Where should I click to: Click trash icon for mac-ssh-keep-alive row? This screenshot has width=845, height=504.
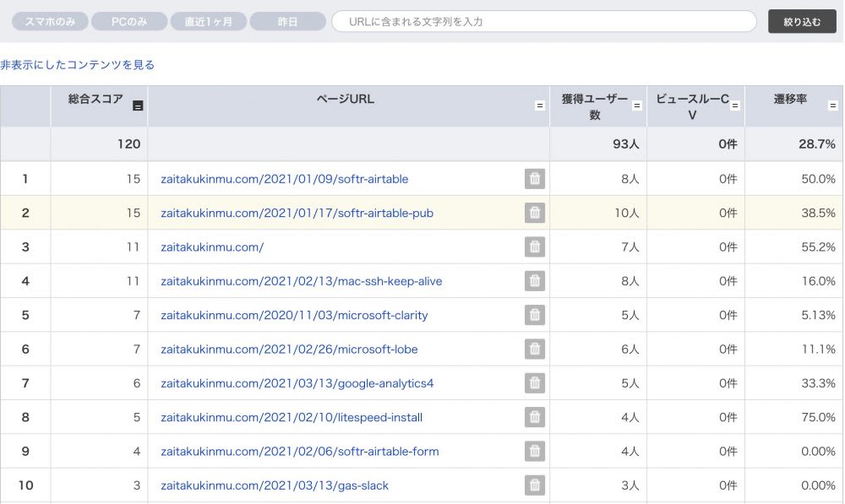coord(535,280)
